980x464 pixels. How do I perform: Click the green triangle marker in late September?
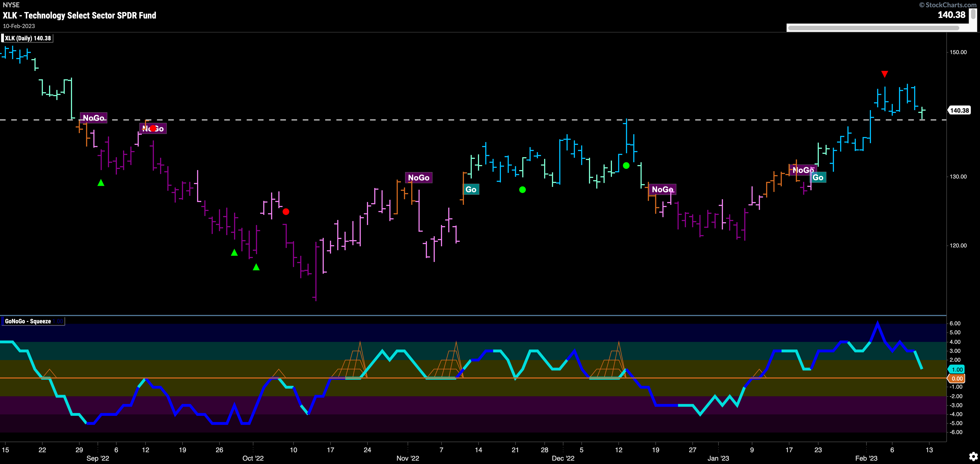(234, 252)
